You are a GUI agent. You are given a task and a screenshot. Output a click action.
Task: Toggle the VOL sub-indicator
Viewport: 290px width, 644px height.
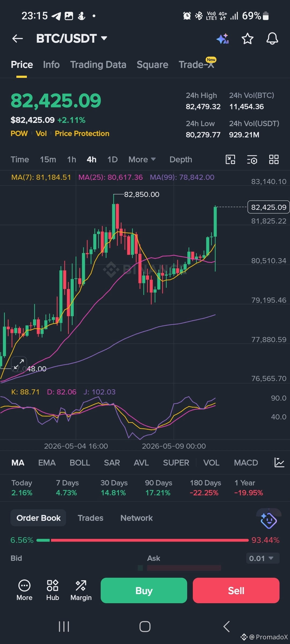(211, 463)
